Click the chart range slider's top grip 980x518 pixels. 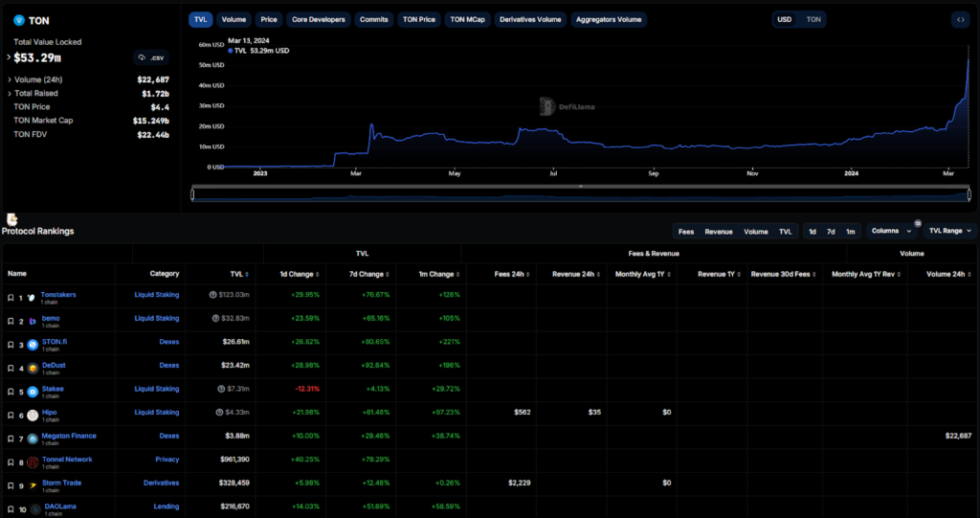pyautogui.click(x=581, y=187)
